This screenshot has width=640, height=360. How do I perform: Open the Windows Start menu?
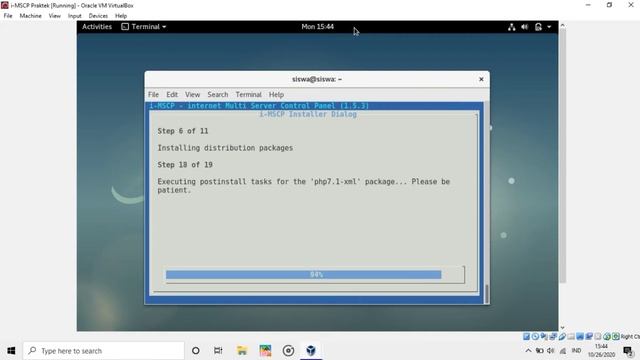[11, 351]
